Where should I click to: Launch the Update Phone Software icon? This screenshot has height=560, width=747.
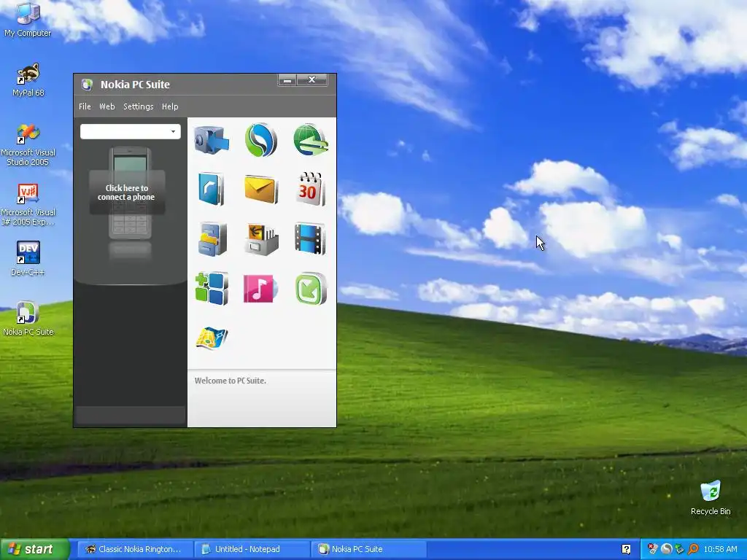click(x=311, y=289)
